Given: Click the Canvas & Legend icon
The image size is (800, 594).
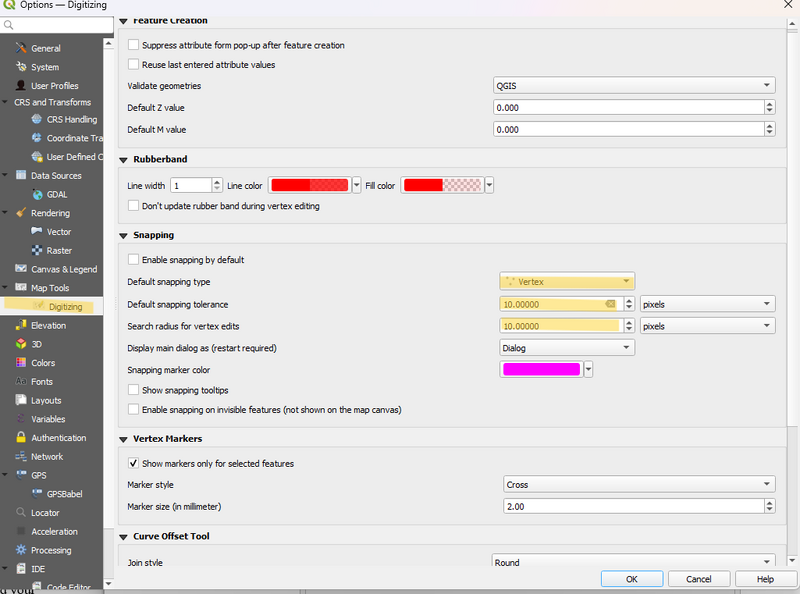Looking at the screenshot, I should 21,268.
